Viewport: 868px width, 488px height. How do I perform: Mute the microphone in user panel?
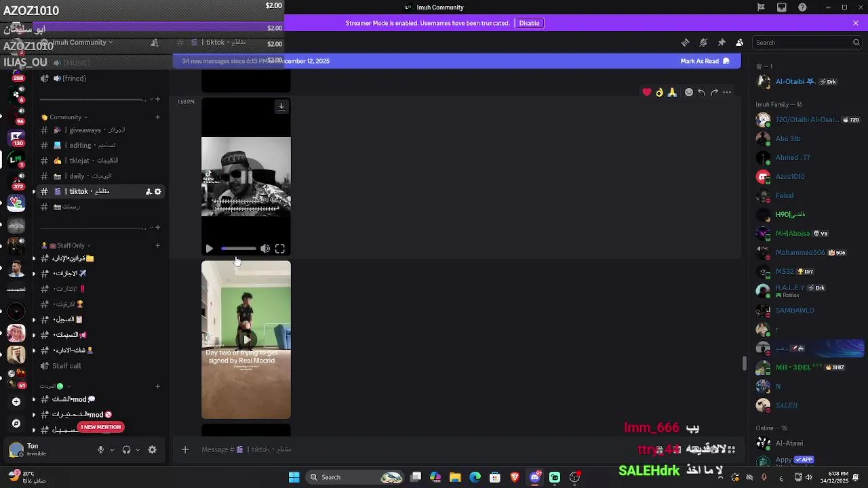pos(100,449)
